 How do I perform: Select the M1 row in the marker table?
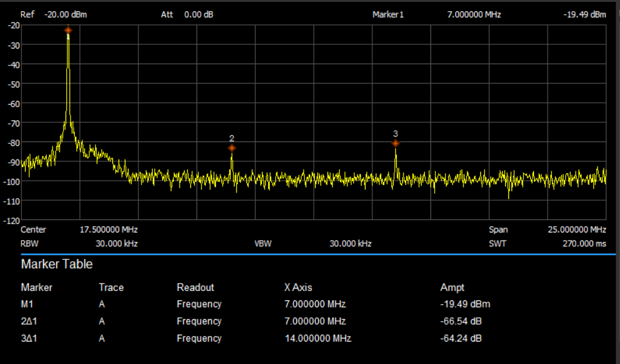coord(27,304)
